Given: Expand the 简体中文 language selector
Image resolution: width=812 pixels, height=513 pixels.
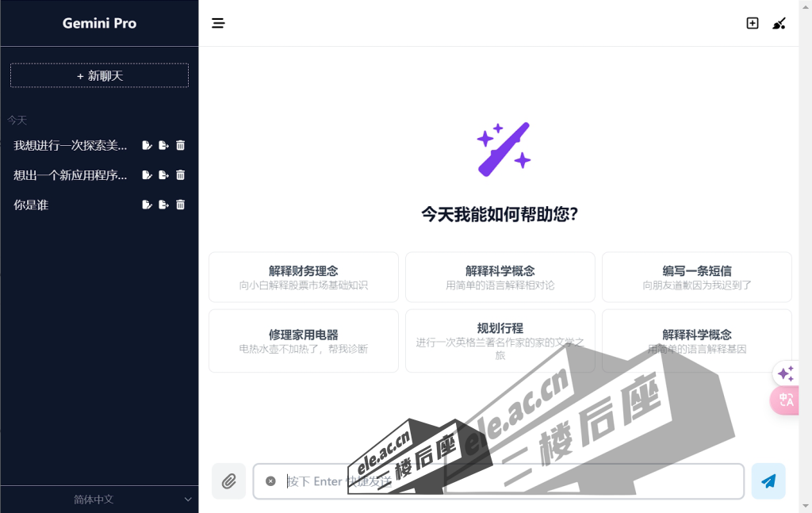Looking at the screenshot, I should 99,500.
